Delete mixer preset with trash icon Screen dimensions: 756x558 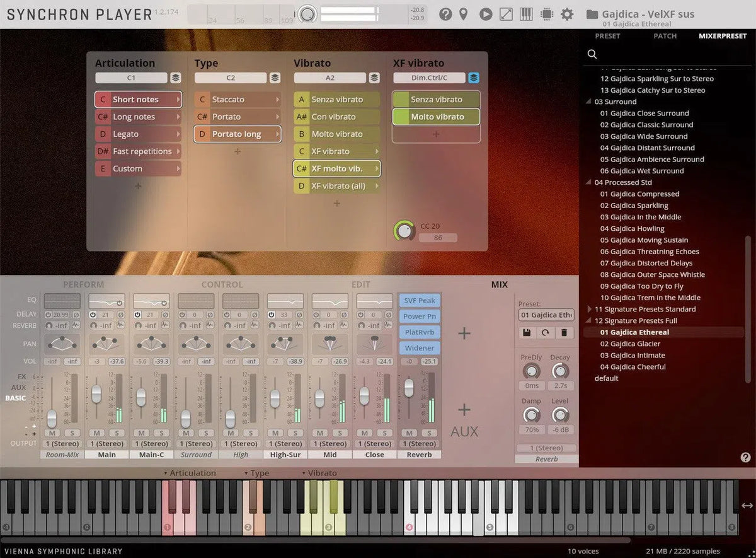564,332
